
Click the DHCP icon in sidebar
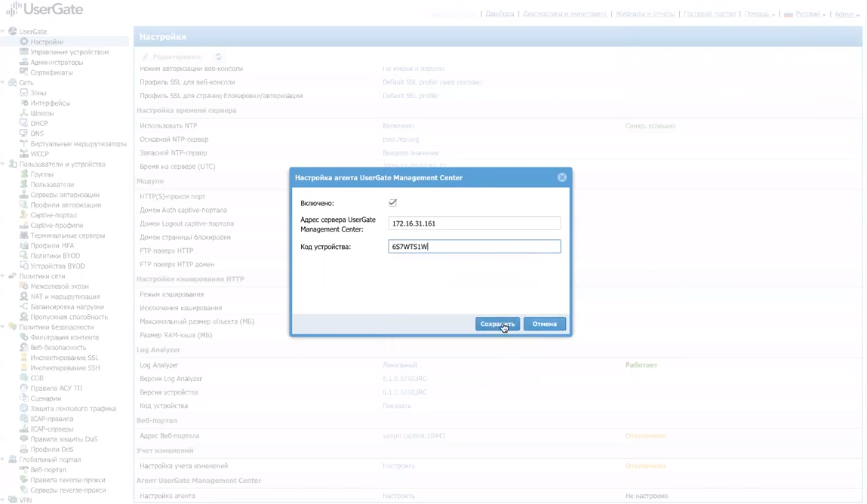[24, 123]
